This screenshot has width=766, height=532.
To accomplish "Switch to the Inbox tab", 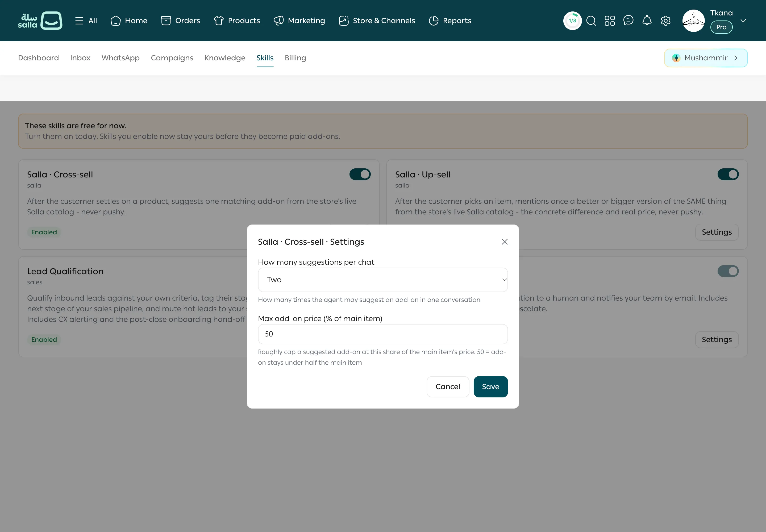I will pyautogui.click(x=80, y=58).
